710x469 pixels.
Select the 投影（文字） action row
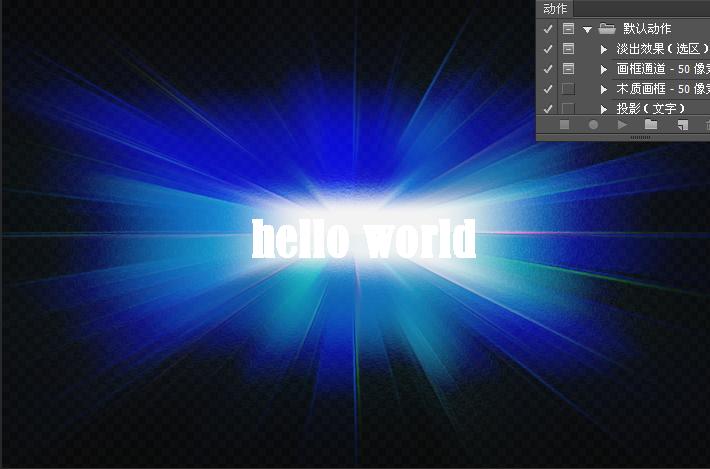click(x=651, y=109)
